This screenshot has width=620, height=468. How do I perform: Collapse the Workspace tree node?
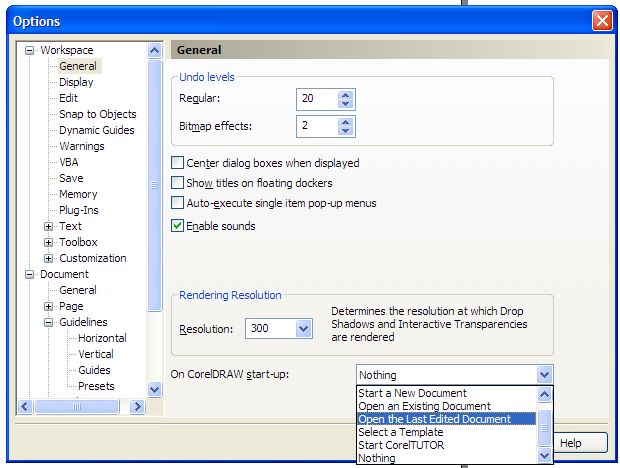pyautogui.click(x=29, y=50)
